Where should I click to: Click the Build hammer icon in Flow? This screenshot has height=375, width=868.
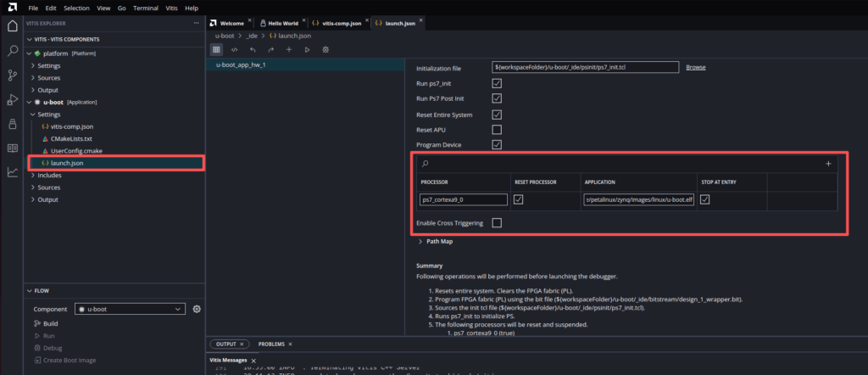click(37, 323)
